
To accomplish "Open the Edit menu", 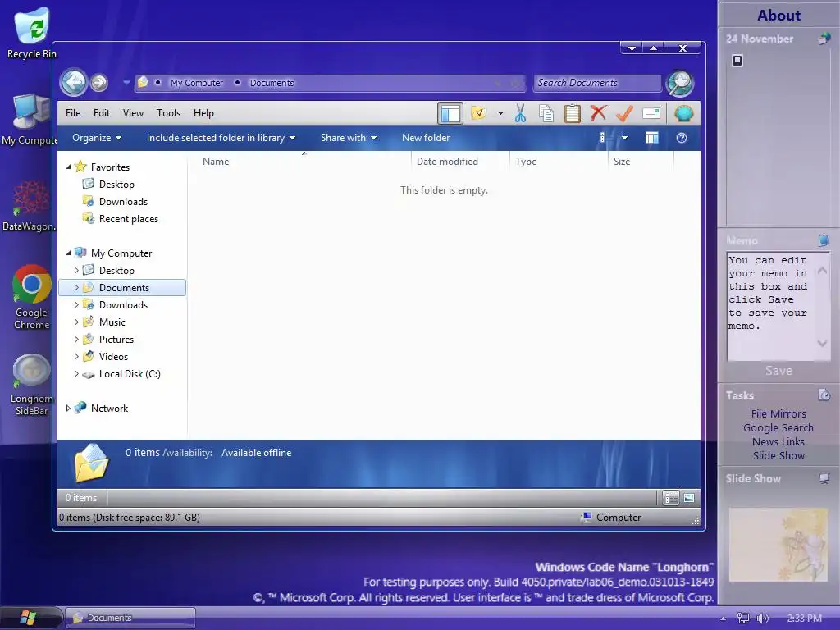I will (101, 113).
